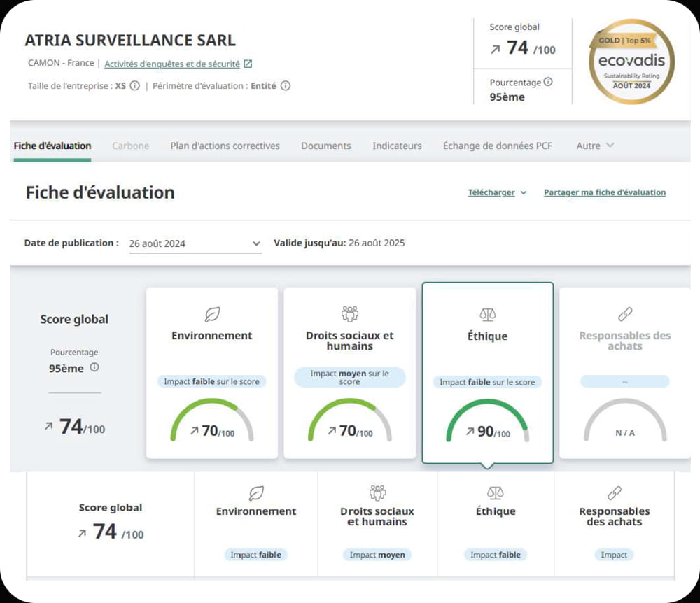This screenshot has height=603, width=700.
Task: Open the Télécharger dropdown
Action: click(497, 192)
